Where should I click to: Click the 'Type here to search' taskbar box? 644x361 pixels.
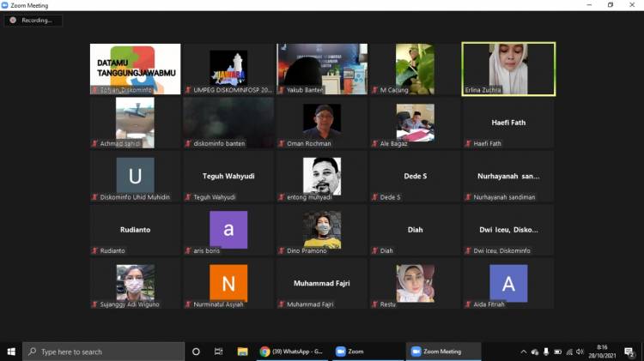pos(104,352)
